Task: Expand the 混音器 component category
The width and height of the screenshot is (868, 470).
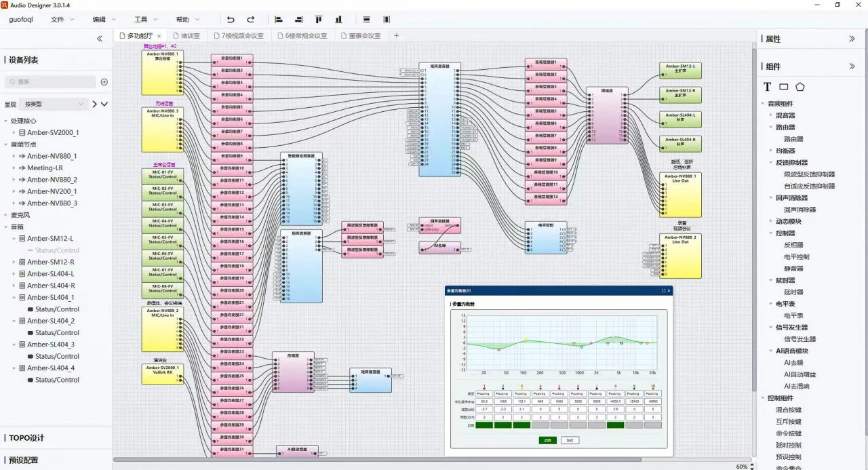Action: pos(770,115)
